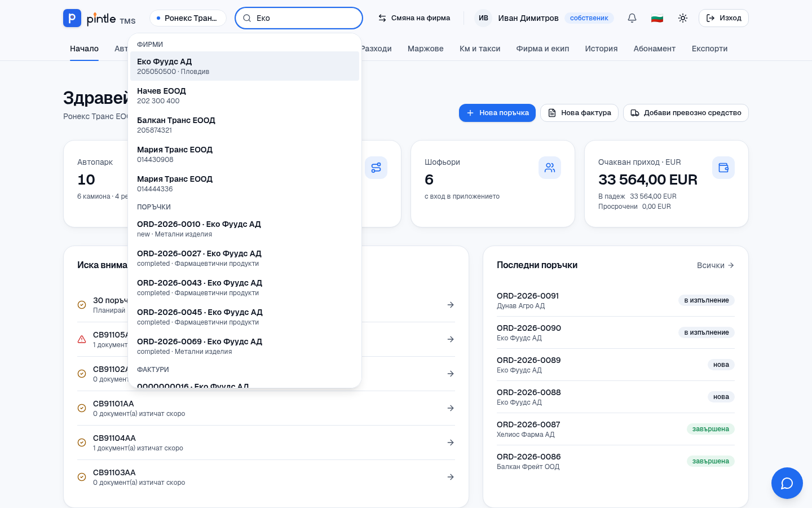Click the Pintle TMS logo

[x=99, y=18]
